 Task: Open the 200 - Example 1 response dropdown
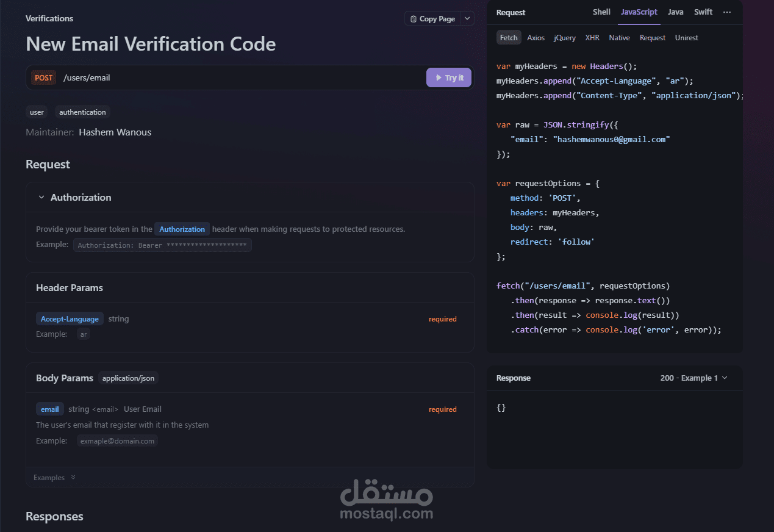click(693, 378)
